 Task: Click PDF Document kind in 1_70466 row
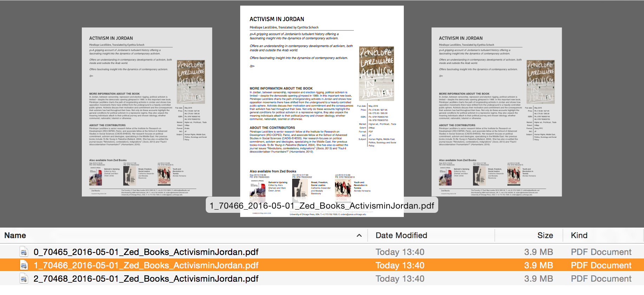[x=601, y=265]
